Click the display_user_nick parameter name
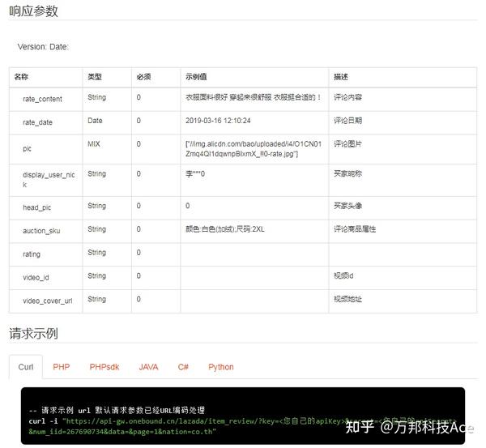Image resolution: width=486 pixels, height=448 pixels. [49, 180]
